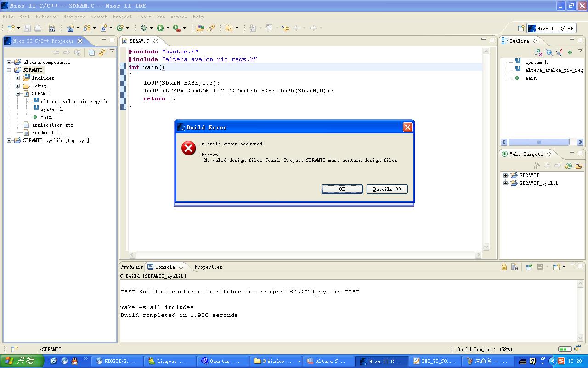
Task: Switch to the Problems tab
Action: pyautogui.click(x=132, y=267)
